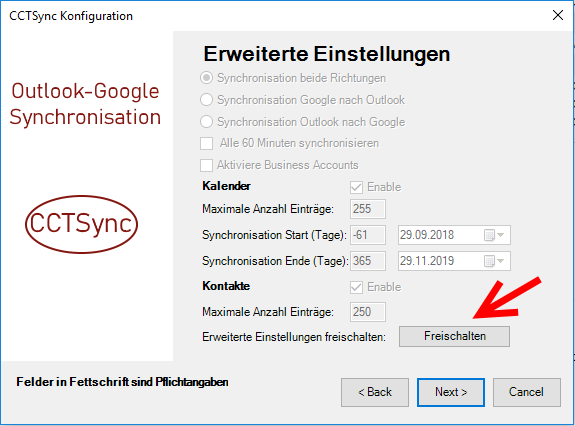Click Kalender maximum entries field 255

[x=368, y=209]
